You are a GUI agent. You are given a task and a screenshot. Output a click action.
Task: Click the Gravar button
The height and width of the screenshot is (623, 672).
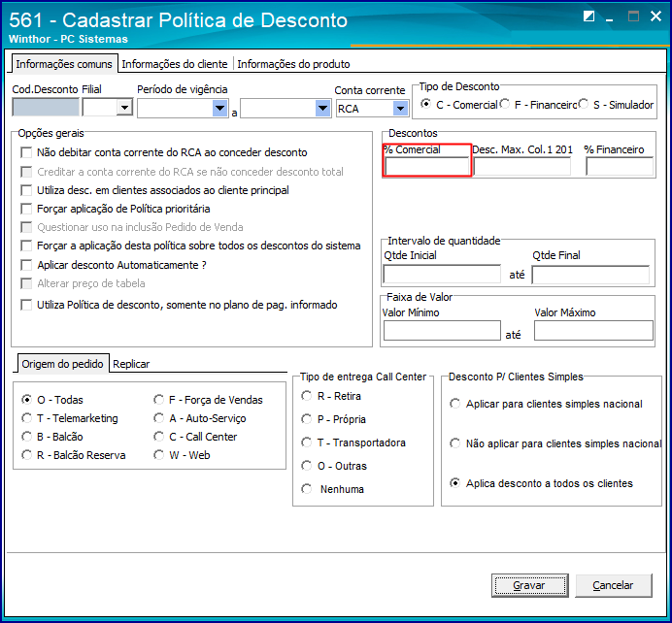point(529,585)
